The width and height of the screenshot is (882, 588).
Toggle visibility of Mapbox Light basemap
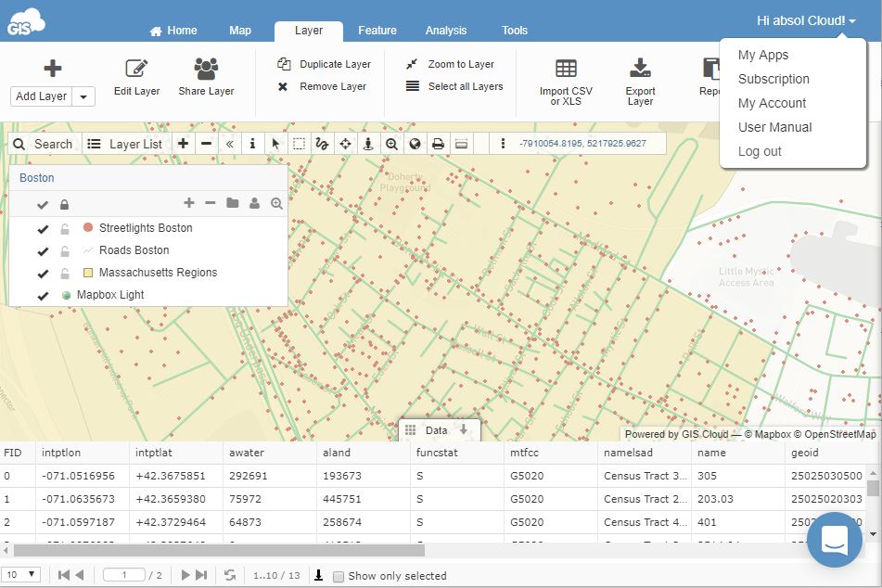(43, 296)
